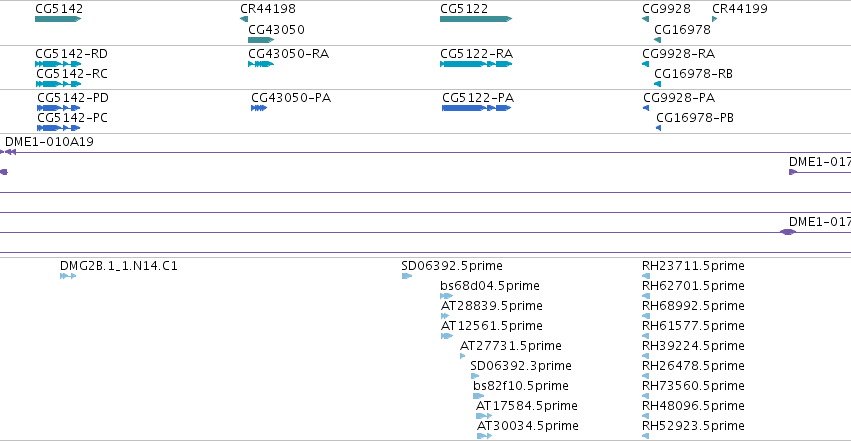Click the CG5142-PC protein label

tap(73, 118)
